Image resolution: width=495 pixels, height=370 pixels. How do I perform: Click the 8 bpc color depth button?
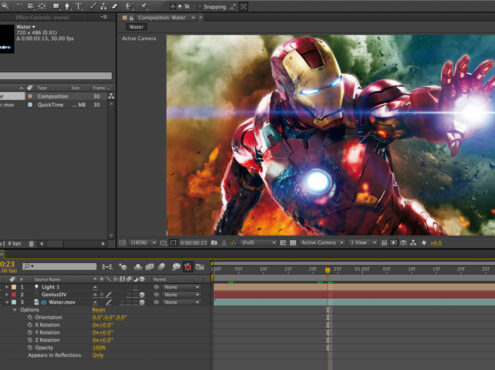click(x=14, y=244)
